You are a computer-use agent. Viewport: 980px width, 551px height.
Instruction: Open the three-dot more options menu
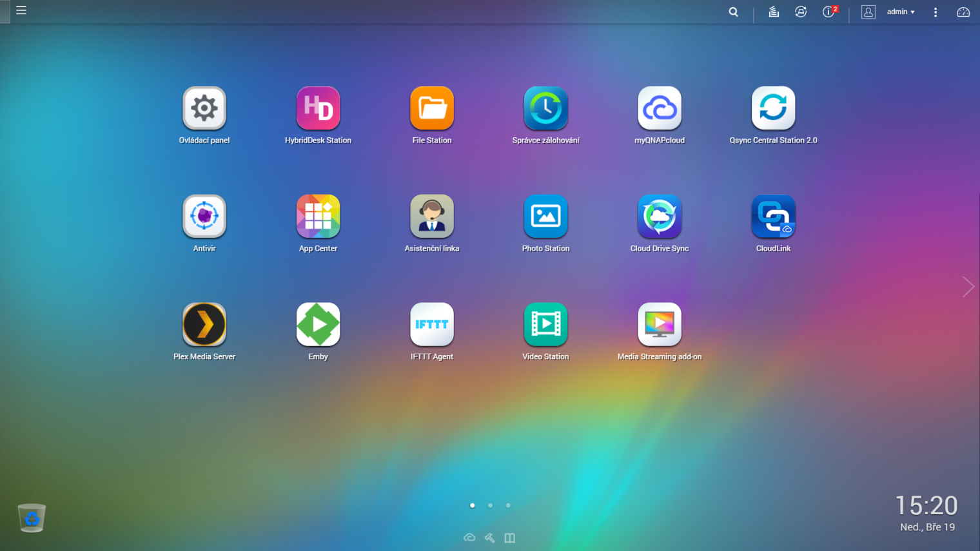(x=936, y=12)
